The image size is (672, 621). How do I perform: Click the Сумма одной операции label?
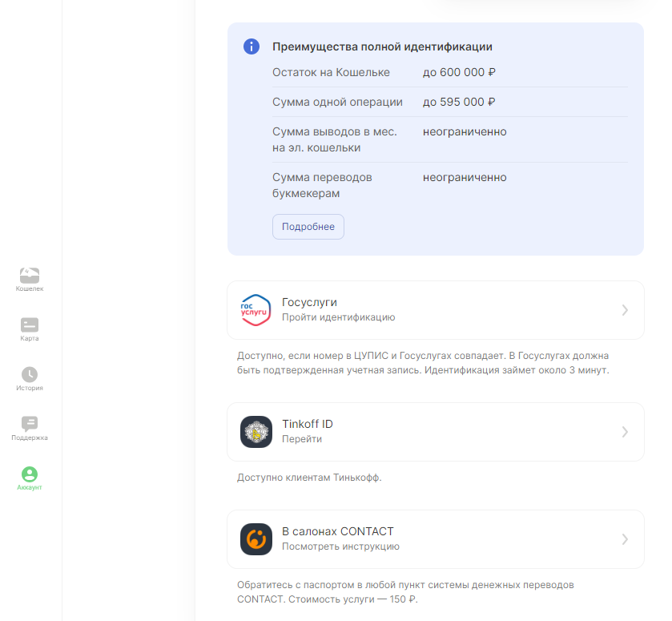click(x=338, y=102)
